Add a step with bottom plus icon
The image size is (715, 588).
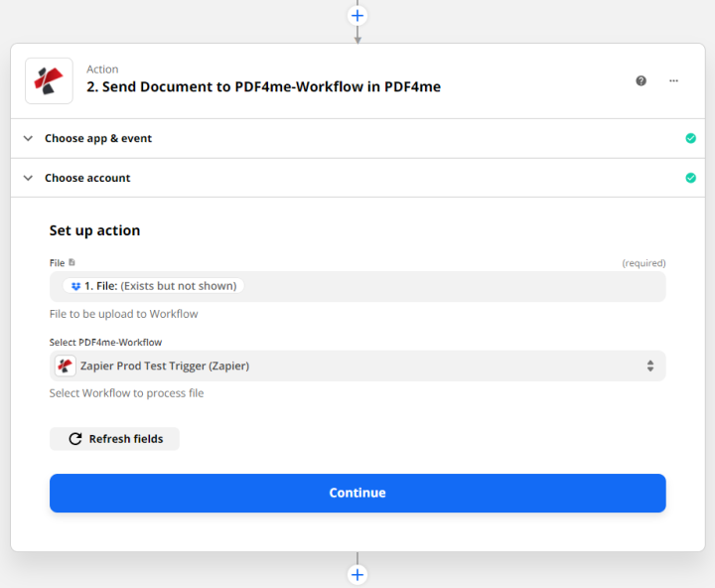[x=357, y=574]
